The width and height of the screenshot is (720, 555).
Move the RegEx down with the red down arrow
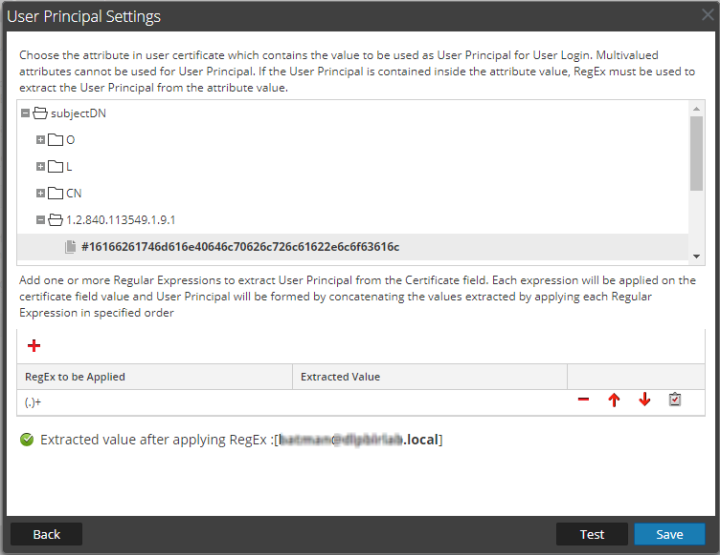[x=644, y=400]
